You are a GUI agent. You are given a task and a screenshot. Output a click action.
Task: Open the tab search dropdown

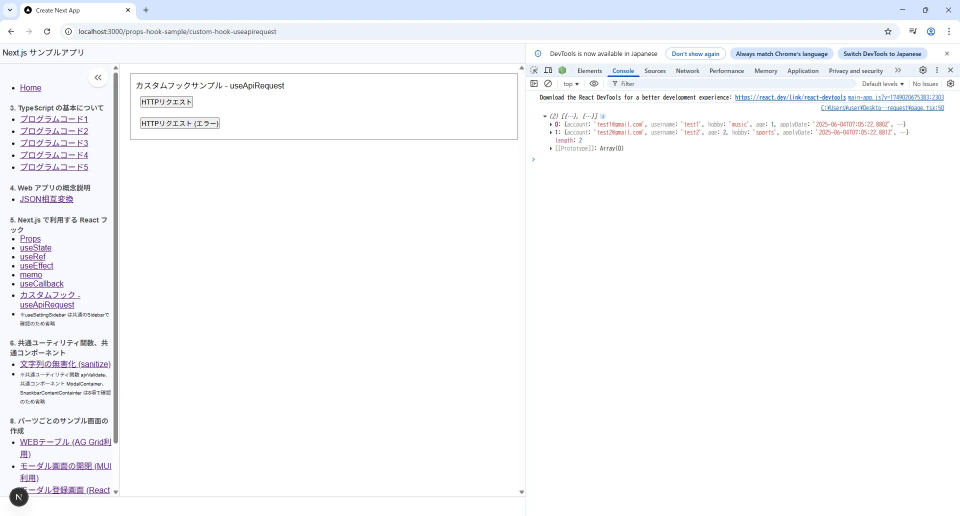pyautogui.click(x=10, y=10)
